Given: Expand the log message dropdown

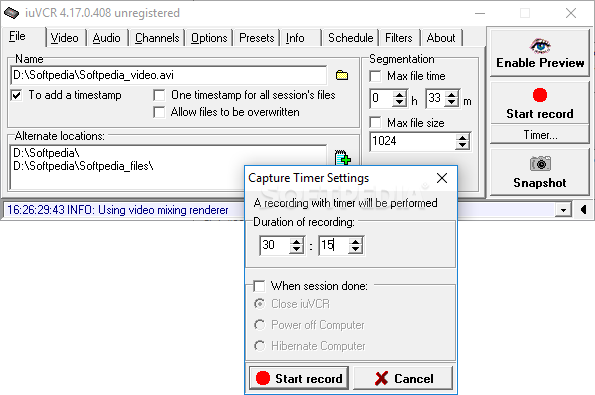Looking at the screenshot, I should pos(563,210).
